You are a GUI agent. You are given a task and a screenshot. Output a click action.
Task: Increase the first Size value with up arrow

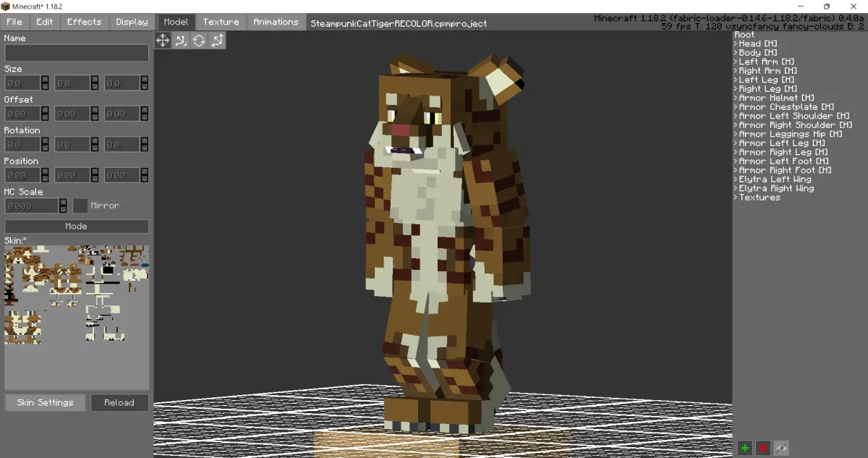(45, 80)
